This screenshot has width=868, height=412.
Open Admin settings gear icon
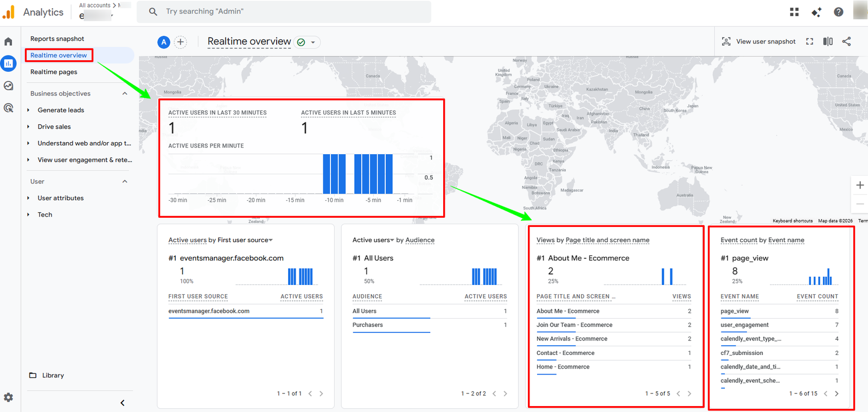coord(8,397)
